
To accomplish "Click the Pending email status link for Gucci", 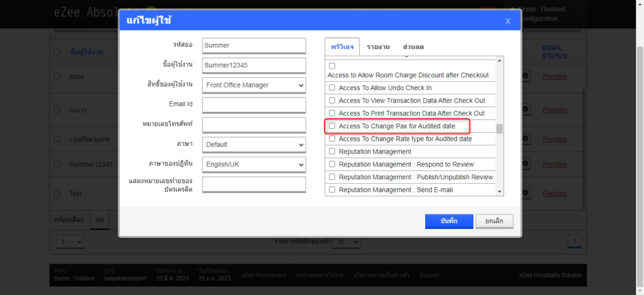I will click(555, 110).
